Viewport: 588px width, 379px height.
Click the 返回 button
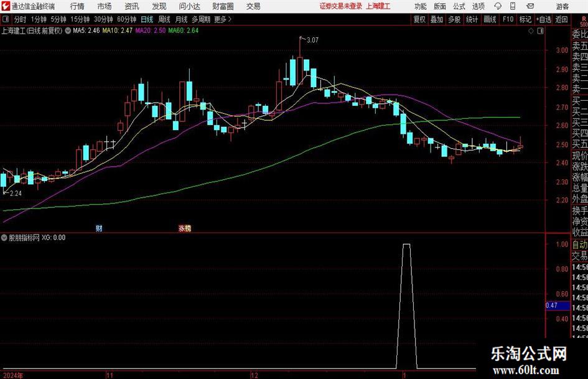pyautogui.click(x=561, y=19)
